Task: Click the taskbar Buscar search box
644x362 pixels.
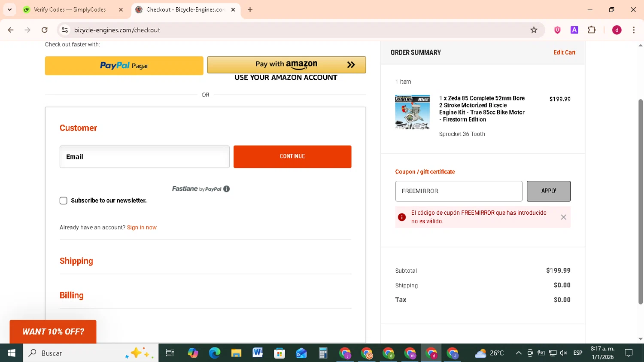Action: tap(91, 353)
